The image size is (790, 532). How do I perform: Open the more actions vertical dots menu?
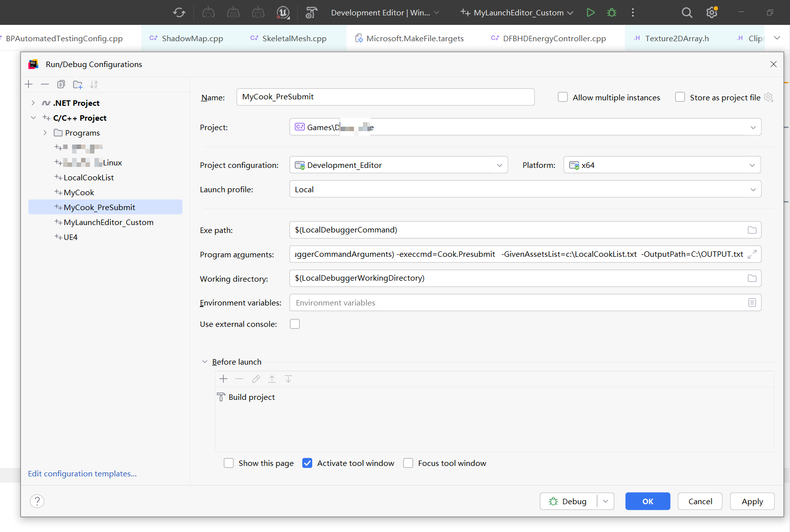point(633,12)
